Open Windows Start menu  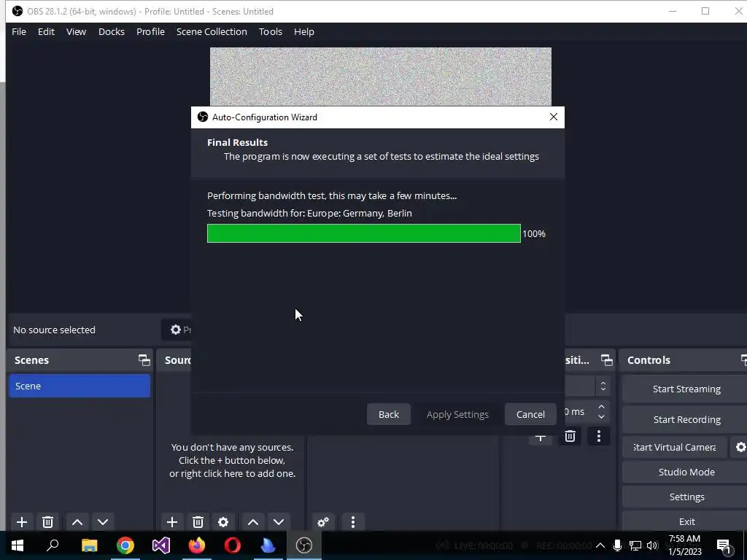(x=18, y=545)
